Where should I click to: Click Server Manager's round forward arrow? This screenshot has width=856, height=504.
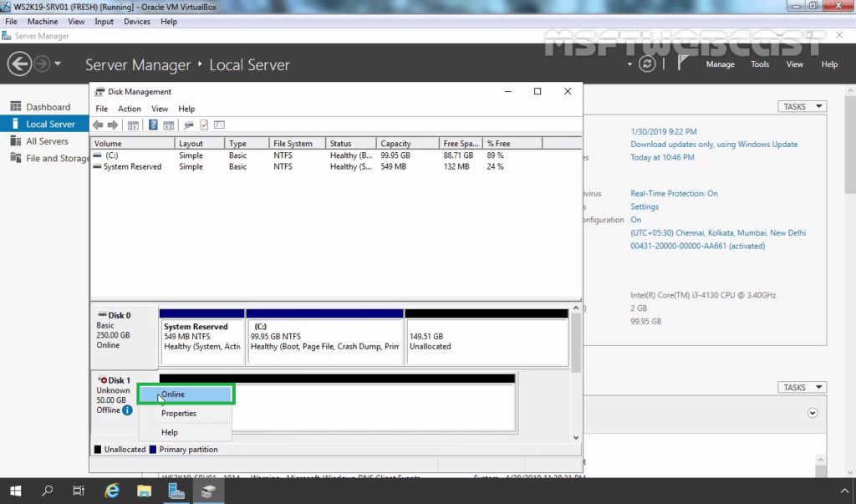coord(42,64)
